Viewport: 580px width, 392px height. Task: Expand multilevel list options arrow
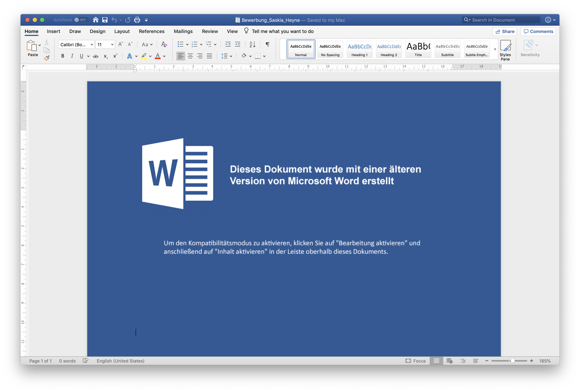(215, 44)
